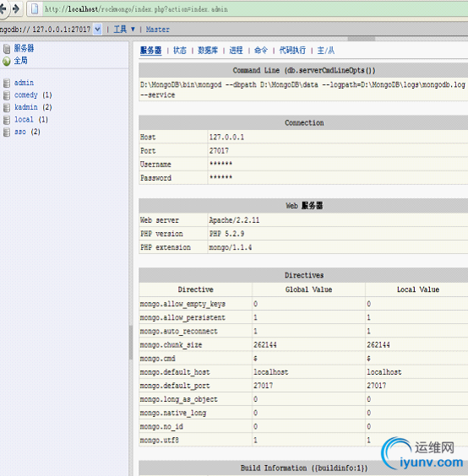This screenshot has height=476, width=468.
Task: Click the browser back arrow
Action: point(3,8)
